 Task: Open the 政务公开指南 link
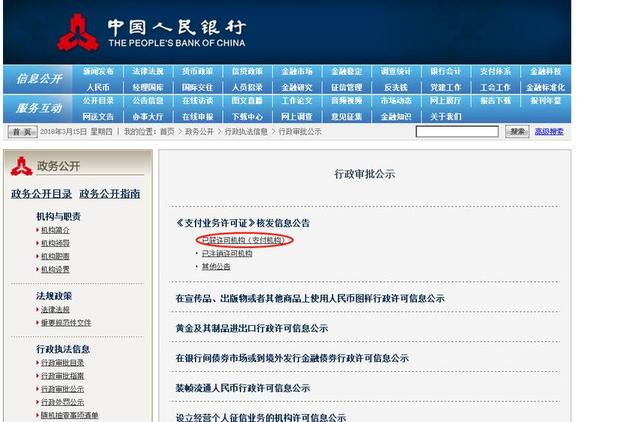pyautogui.click(x=110, y=194)
